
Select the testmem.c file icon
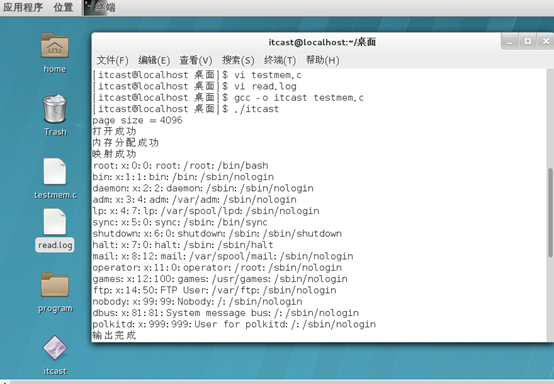click(x=55, y=172)
